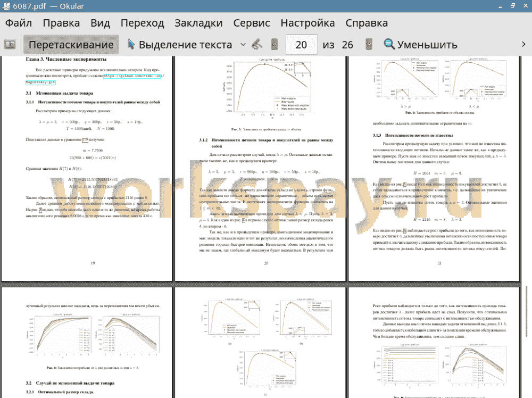The width and height of the screenshot is (532, 398).
Task: Activate the Перетаскивание browse tool
Action: 71,45
